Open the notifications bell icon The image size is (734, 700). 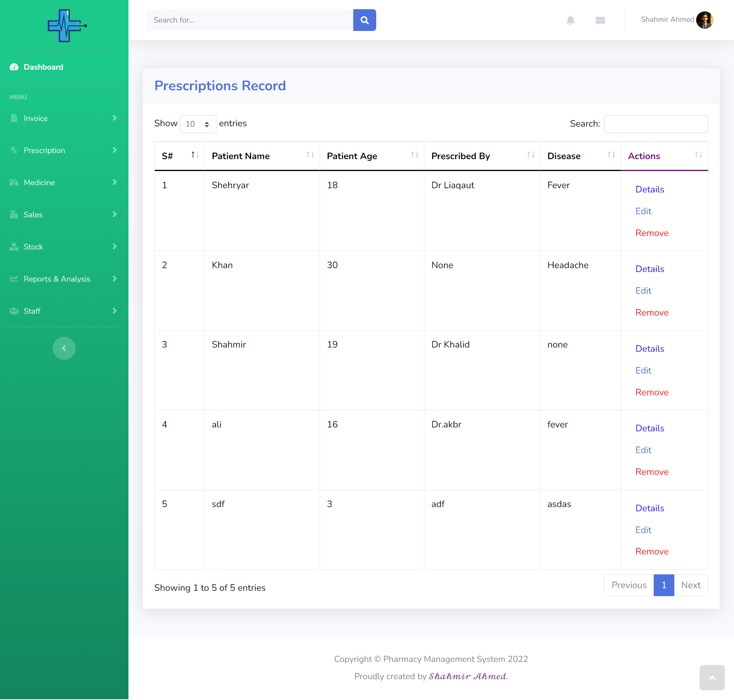click(570, 20)
